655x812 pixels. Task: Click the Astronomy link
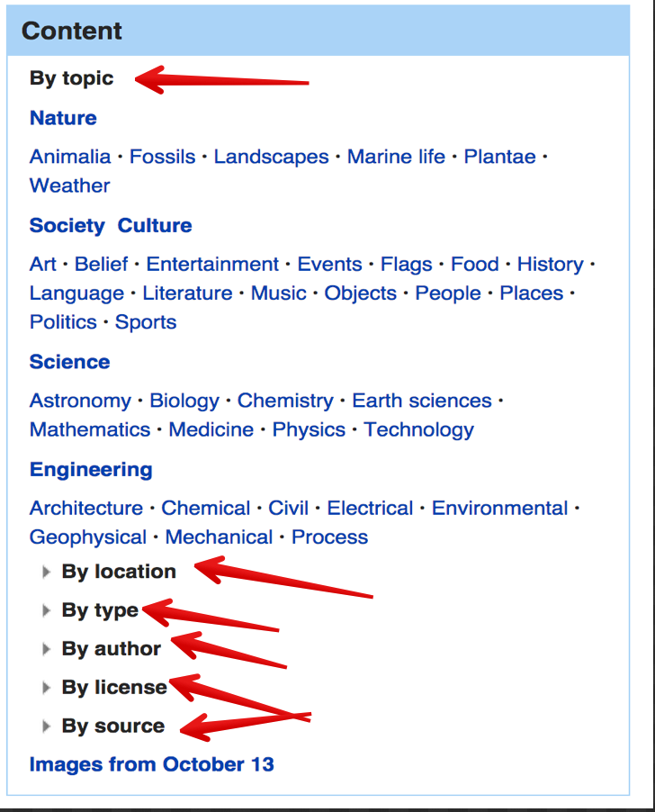pos(80,401)
